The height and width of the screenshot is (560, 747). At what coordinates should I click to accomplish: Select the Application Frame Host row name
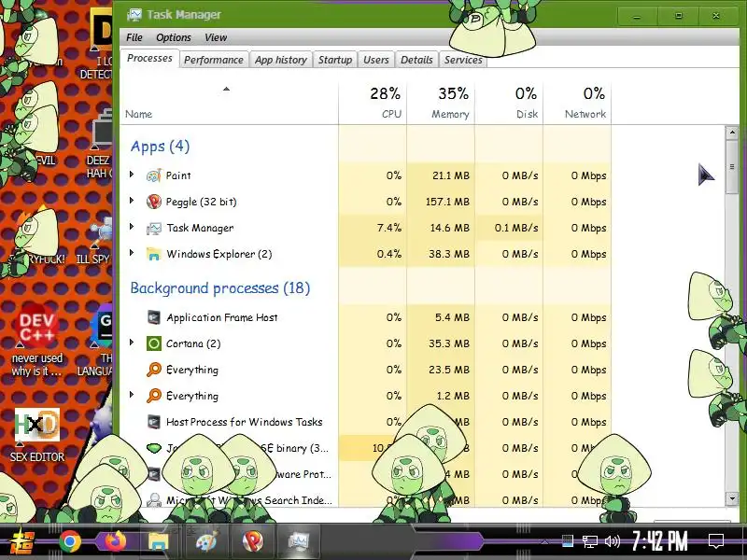(x=222, y=317)
